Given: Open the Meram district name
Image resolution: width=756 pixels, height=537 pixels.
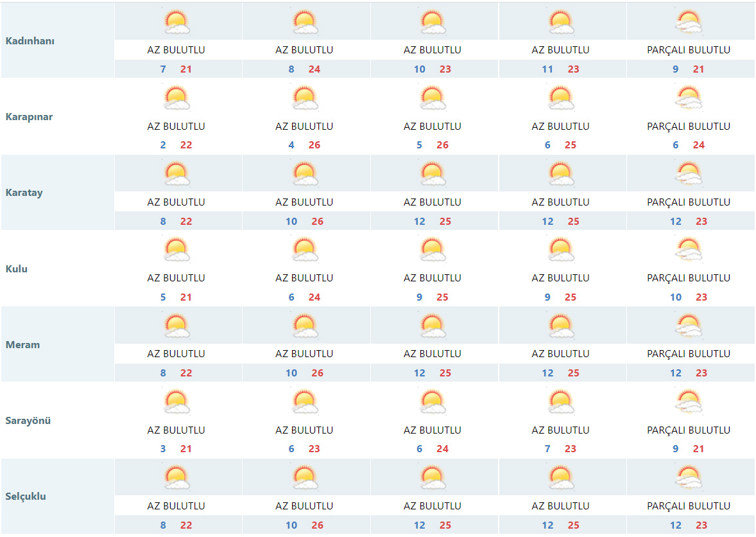Looking at the screenshot, I should pos(22,345).
